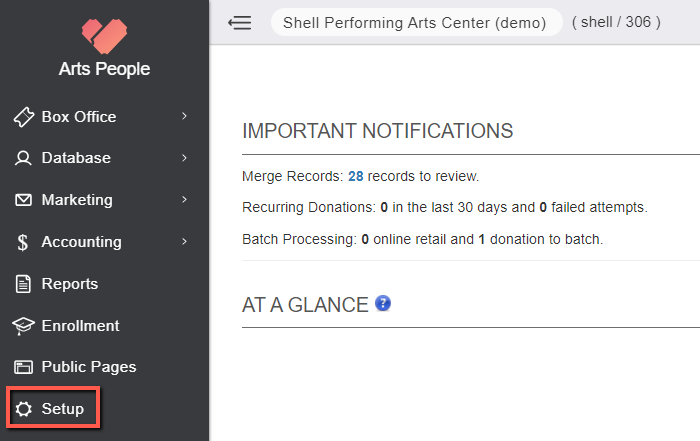This screenshot has height=441, width=700.
Task: Expand the Box Office submenu chevron
Action: pyautogui.click(x=184, y=116)
